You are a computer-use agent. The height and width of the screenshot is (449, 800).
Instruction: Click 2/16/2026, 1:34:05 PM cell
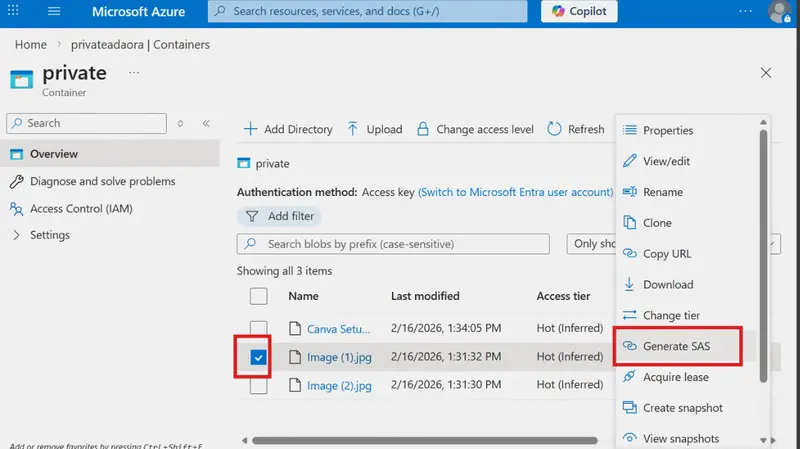click(x=446, y=328)
